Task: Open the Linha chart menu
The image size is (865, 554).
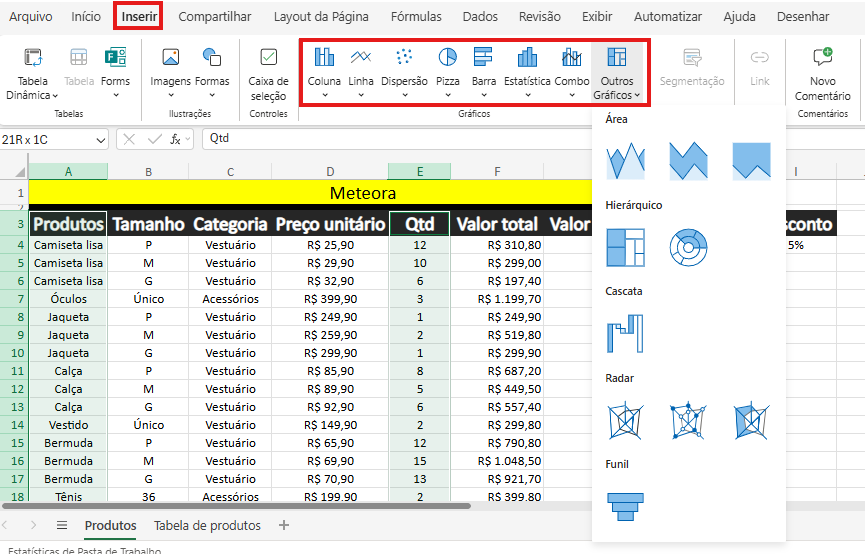Action: tap(361, 73)
